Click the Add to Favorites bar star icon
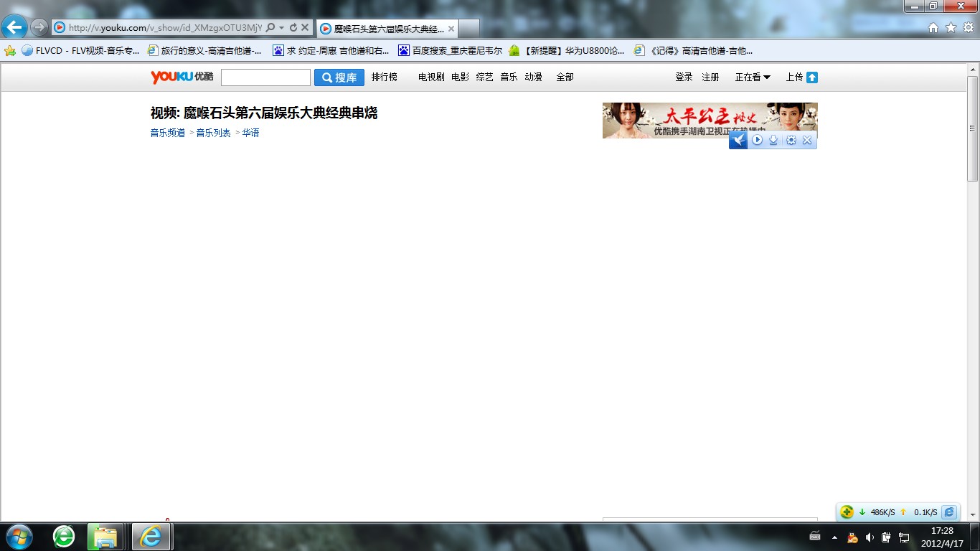 [10, 51]
